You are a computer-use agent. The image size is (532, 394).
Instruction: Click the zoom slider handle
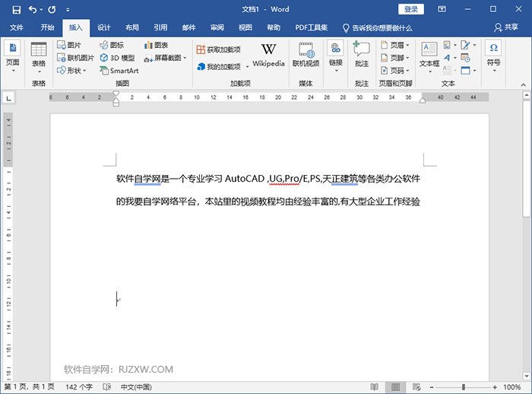[x=463, y=387]
